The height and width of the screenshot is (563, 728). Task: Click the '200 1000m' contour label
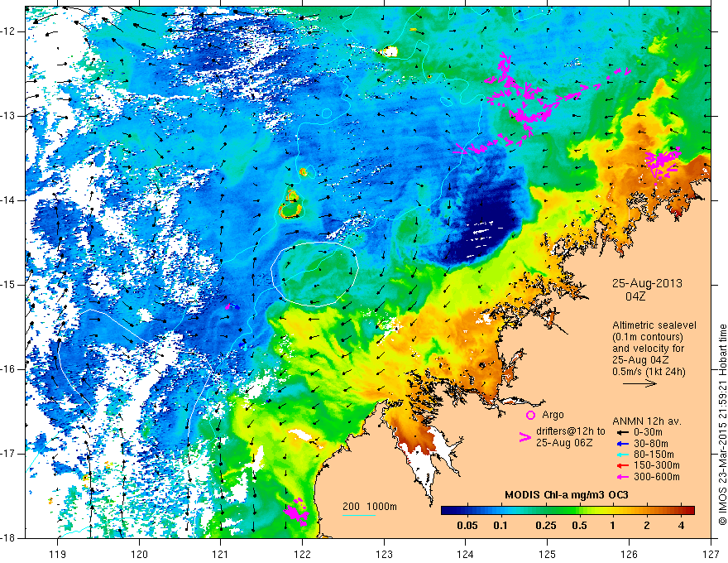pyautogui.click(x=370, y=507)
